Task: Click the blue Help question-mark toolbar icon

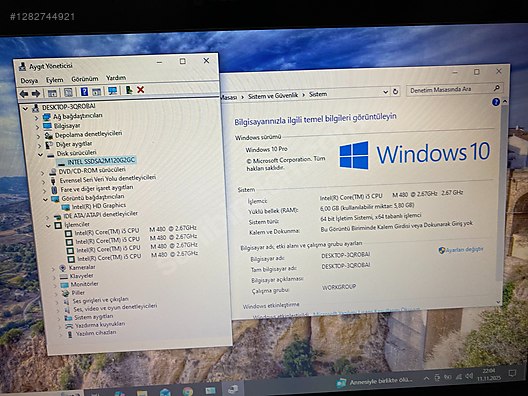Action: tap(84, 92)
